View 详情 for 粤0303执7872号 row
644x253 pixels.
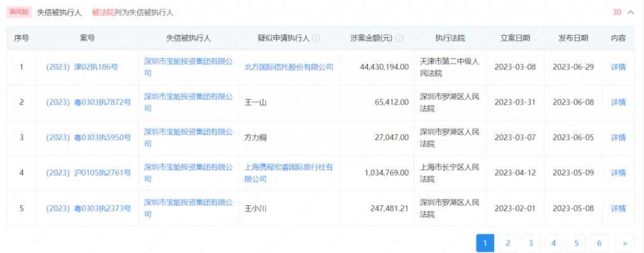(x=618, y=102)
